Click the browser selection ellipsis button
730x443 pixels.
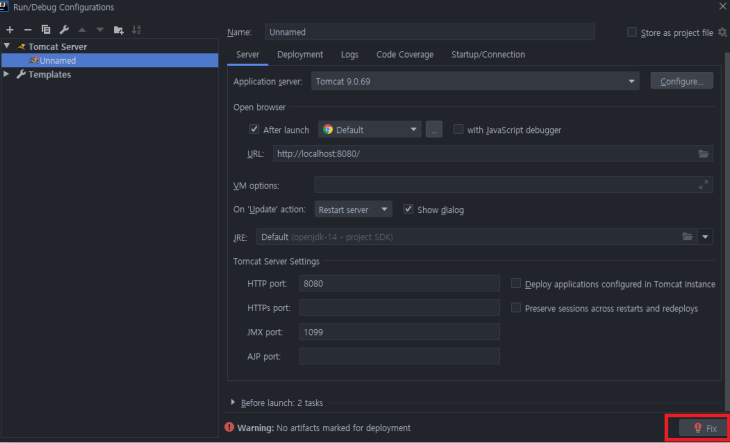[x=434, y=129]
